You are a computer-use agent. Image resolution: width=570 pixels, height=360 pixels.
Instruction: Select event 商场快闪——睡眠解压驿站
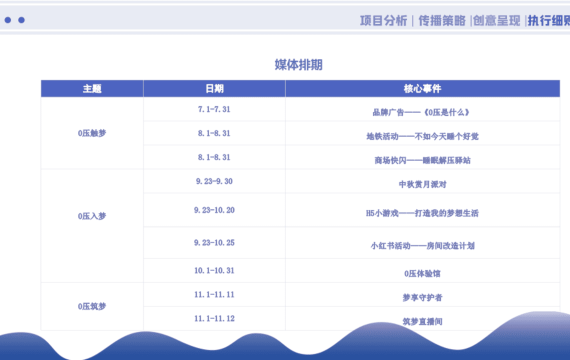coord(422,160)
